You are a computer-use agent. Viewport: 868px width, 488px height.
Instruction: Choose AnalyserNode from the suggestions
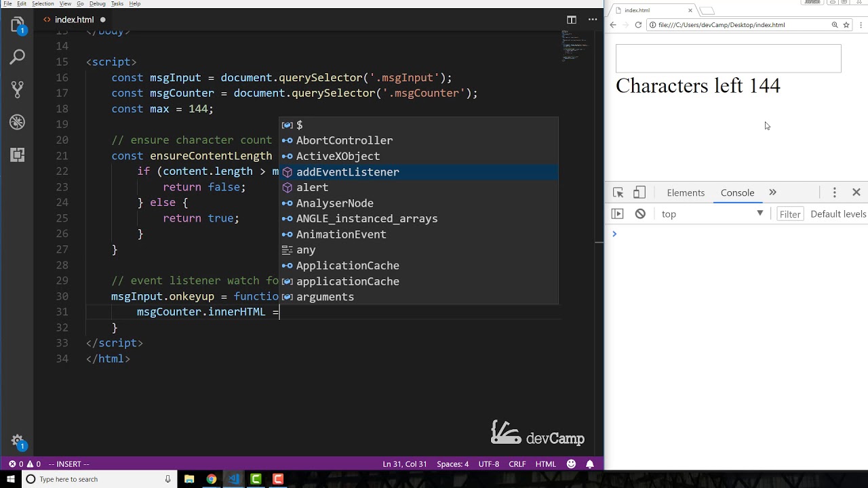(x=420, y=203)
